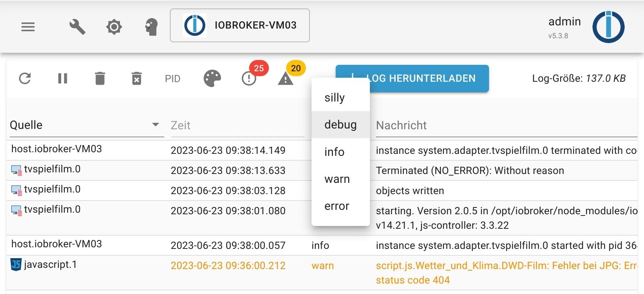644x294 pixels.
Task: Click 'Terminated (NO_ERROR): Without reason' message
Action: [x=470, y=170]
